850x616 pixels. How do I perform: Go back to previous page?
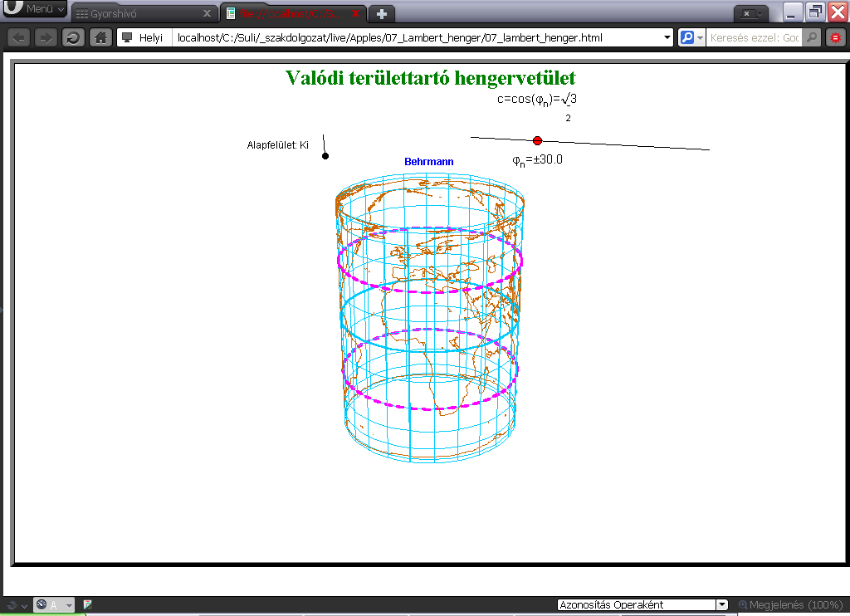click(19, 38)
